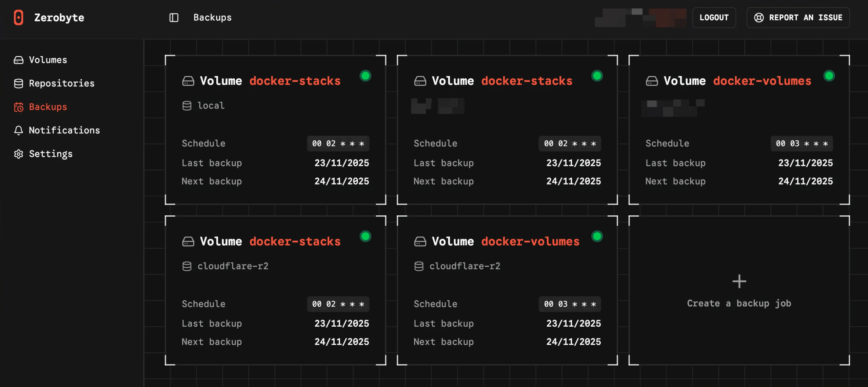Click REPORT AN ISSUE button
The image size is (868, 387).
tap(798, 18)
